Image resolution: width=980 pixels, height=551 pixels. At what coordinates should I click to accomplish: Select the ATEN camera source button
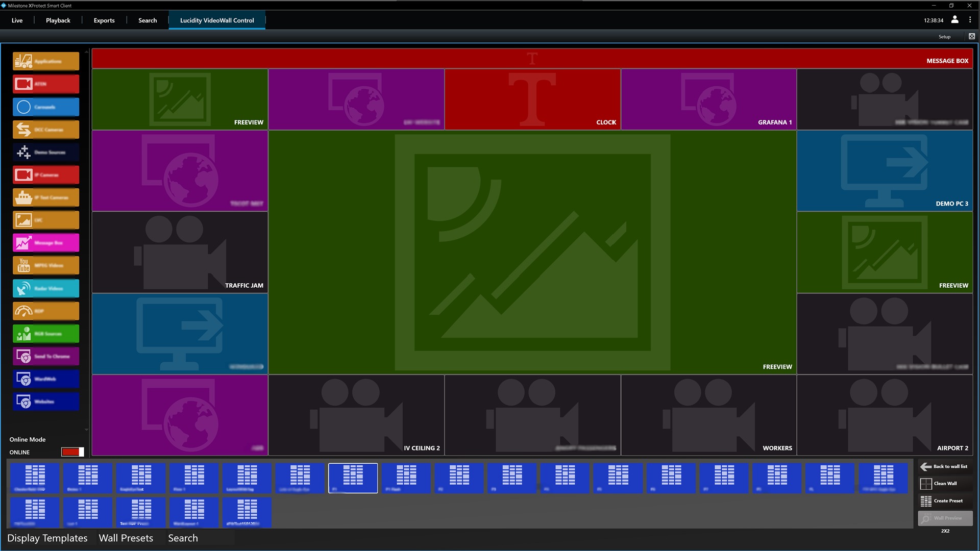(x=46, y=84)
